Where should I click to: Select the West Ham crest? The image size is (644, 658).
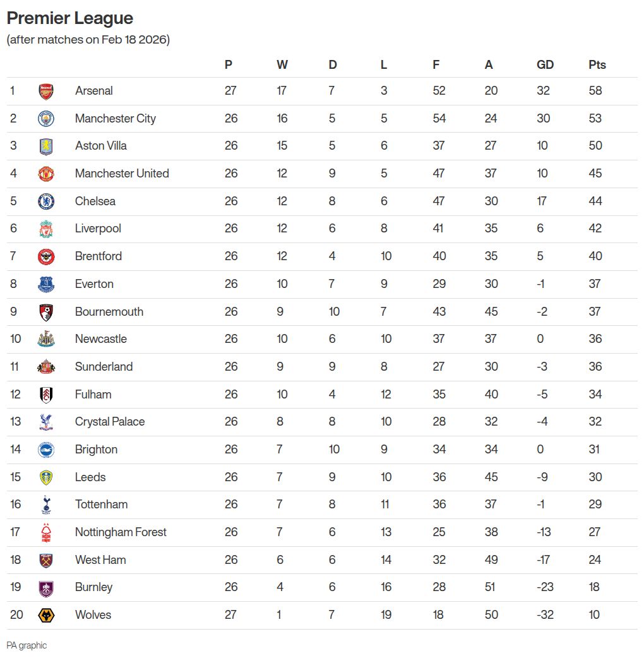[46, 560]
